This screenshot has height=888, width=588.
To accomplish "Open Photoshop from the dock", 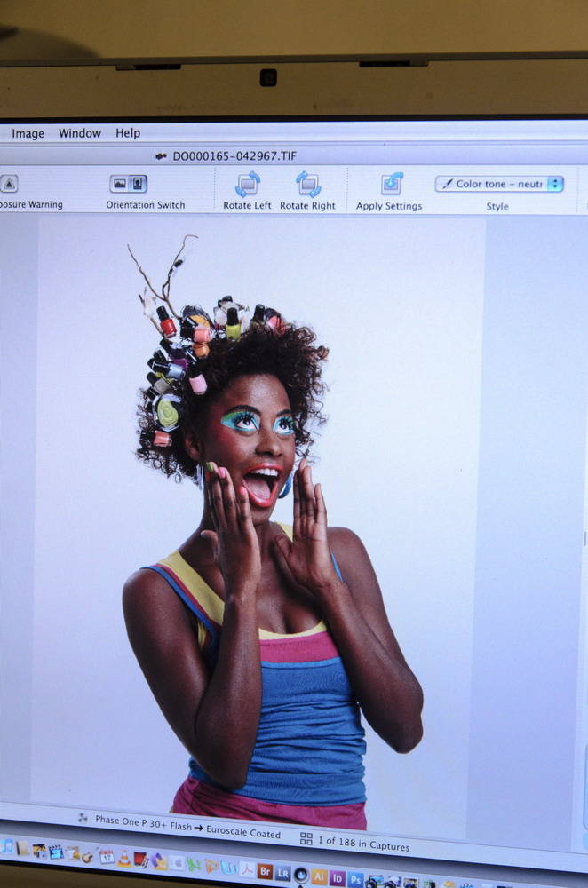I will (x=355, y=879).
